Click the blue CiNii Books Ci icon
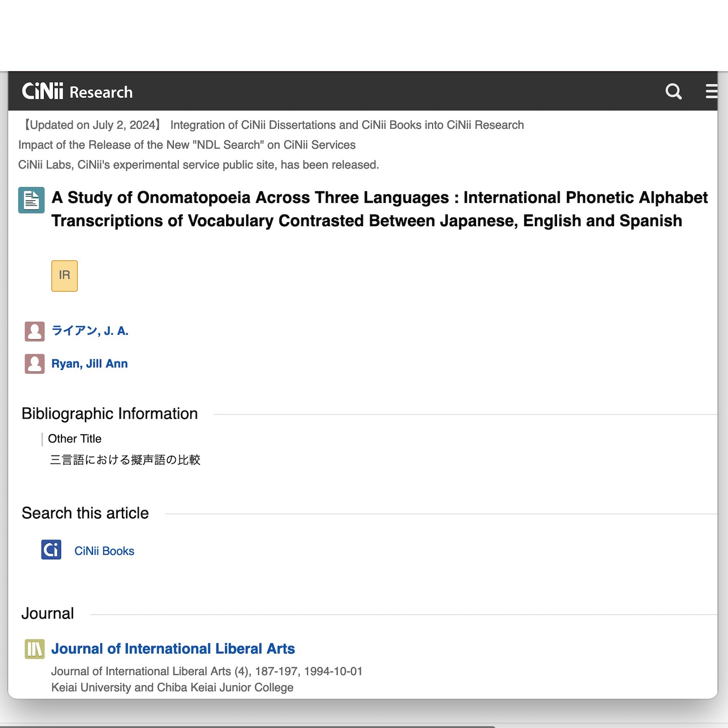 click(x=51, y=550)
